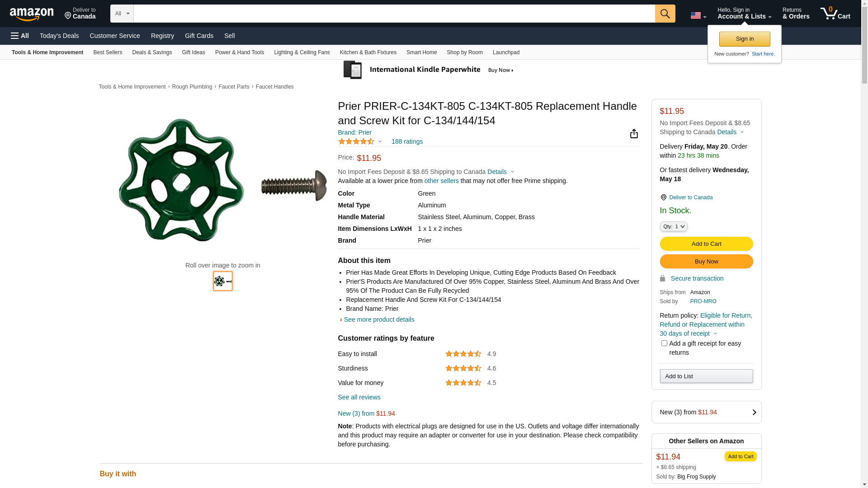The image size is (868, 488).
Task: Open the Qty quantity dropdown
Action: tap(673, 226)
